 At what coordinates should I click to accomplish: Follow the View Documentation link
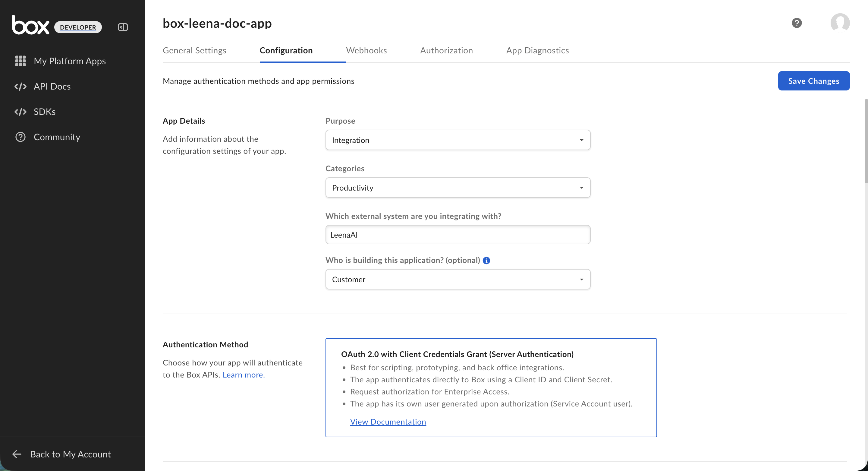[388, 422]
